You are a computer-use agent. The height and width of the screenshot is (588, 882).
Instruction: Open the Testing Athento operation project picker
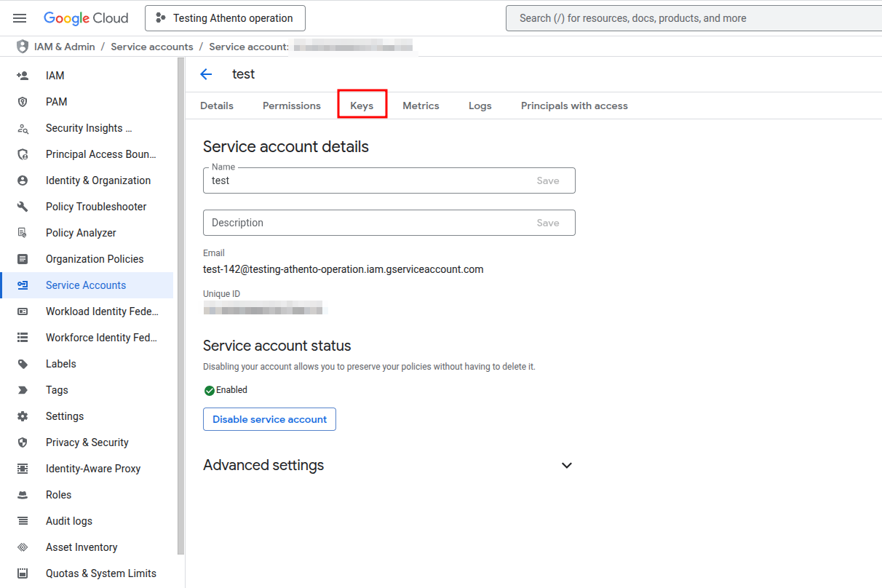tap(225, 18)
